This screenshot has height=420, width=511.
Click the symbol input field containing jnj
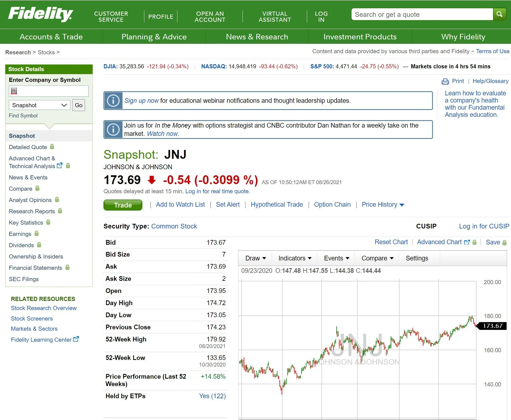pyautogui.click(x=49, y=91)
